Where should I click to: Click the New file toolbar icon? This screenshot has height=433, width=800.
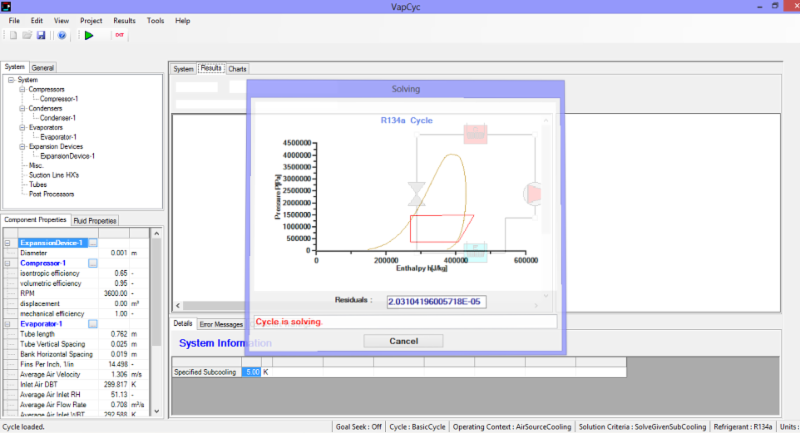click(11, 36)
